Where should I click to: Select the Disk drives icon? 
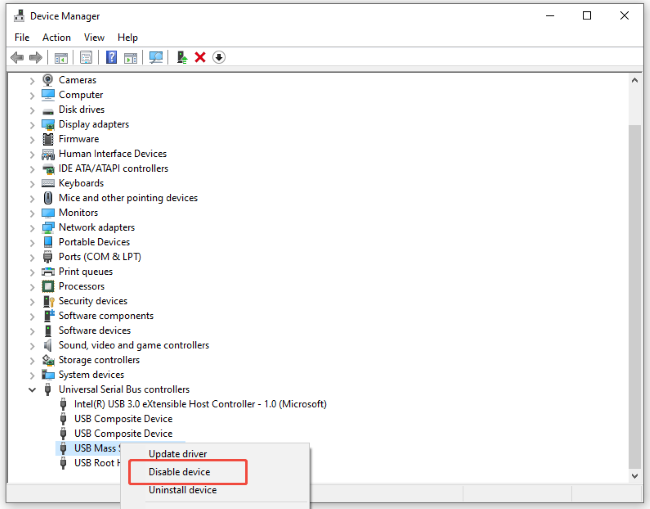coord(48,111)
